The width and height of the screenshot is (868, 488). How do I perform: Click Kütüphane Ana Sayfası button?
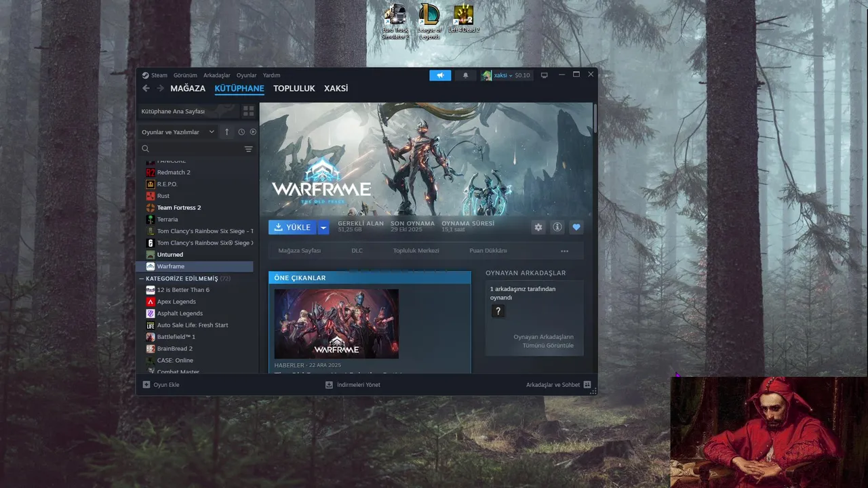pos(189,111)
